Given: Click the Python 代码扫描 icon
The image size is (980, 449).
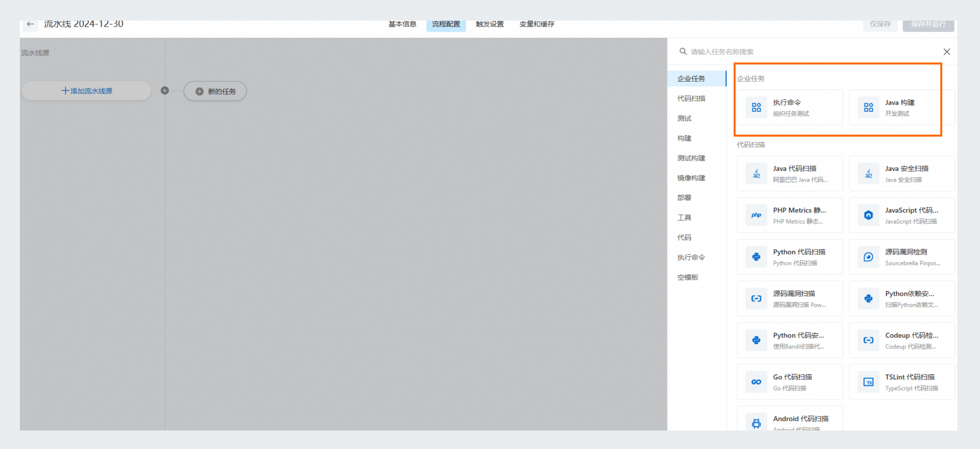Looking at the screenshot, I should tap(756, 257).
